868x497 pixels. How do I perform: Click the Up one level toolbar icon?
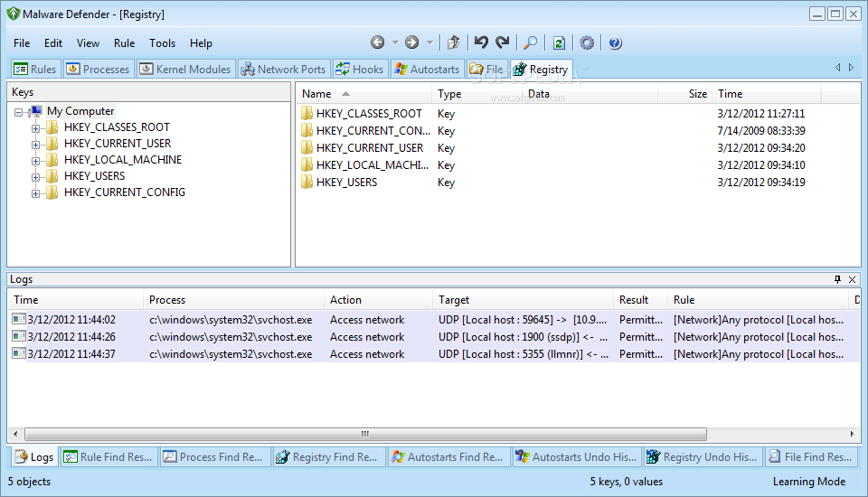tap(453, 42)
